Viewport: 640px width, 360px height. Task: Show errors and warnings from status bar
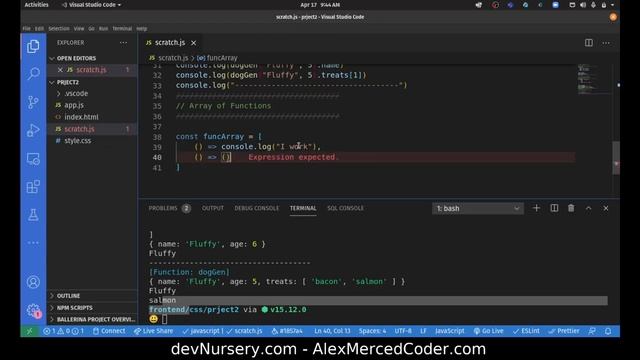64,331
